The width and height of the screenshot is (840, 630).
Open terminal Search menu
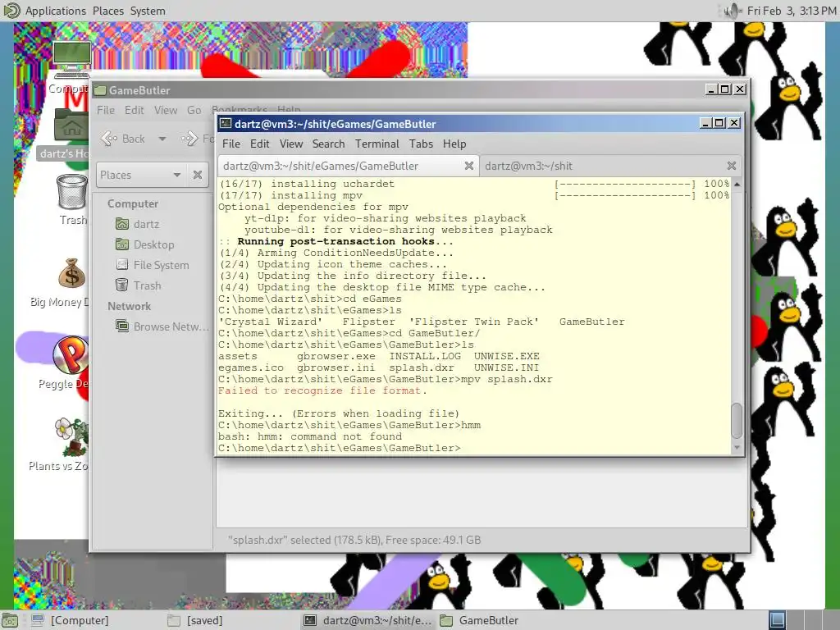tap(328, 144)
